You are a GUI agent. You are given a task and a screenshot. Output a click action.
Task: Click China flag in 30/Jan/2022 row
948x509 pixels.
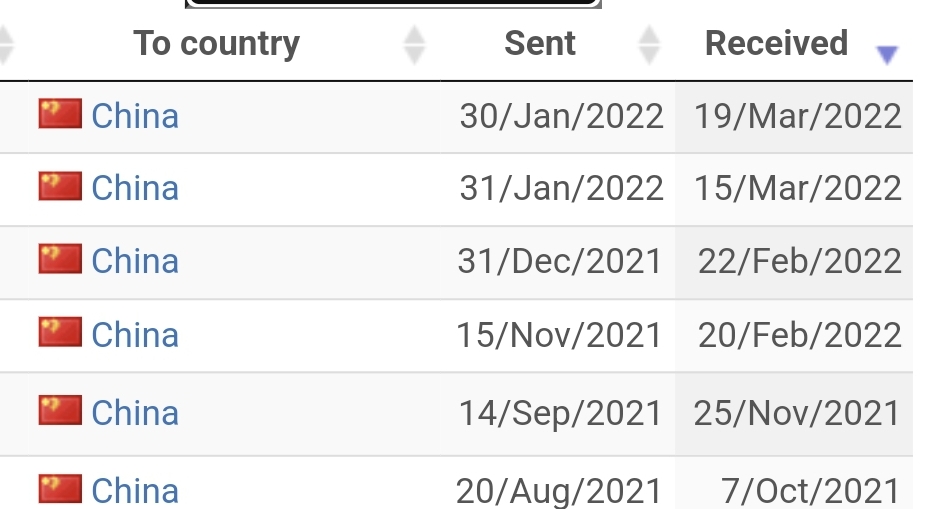click(60, 114)
